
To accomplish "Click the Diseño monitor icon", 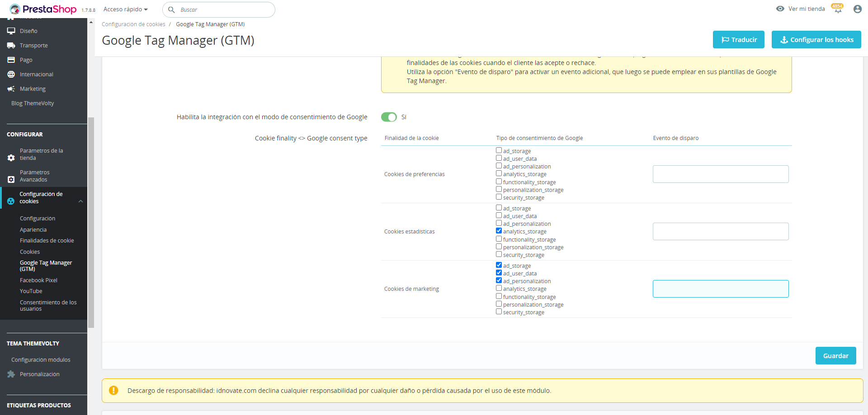I will [11, 31].
